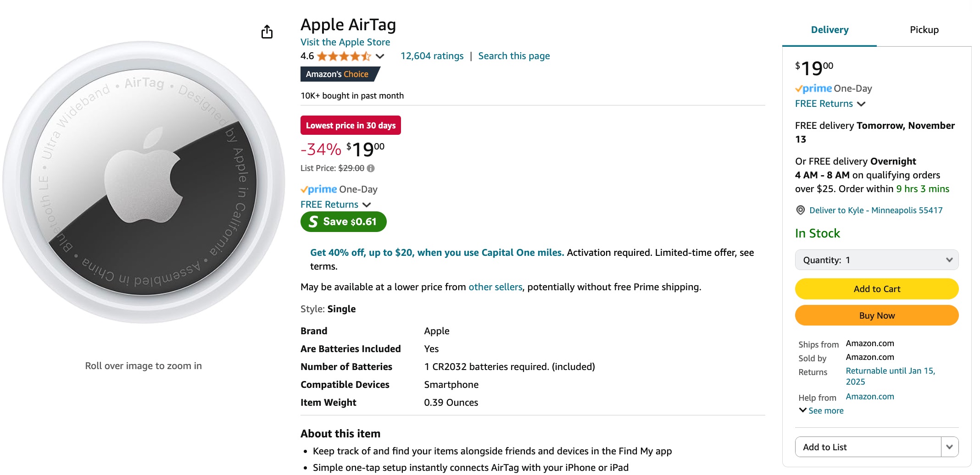This screenshot has width=980, height=475.
Task: Open the Add to List dropdown arrow
Action: click(950, 447)
